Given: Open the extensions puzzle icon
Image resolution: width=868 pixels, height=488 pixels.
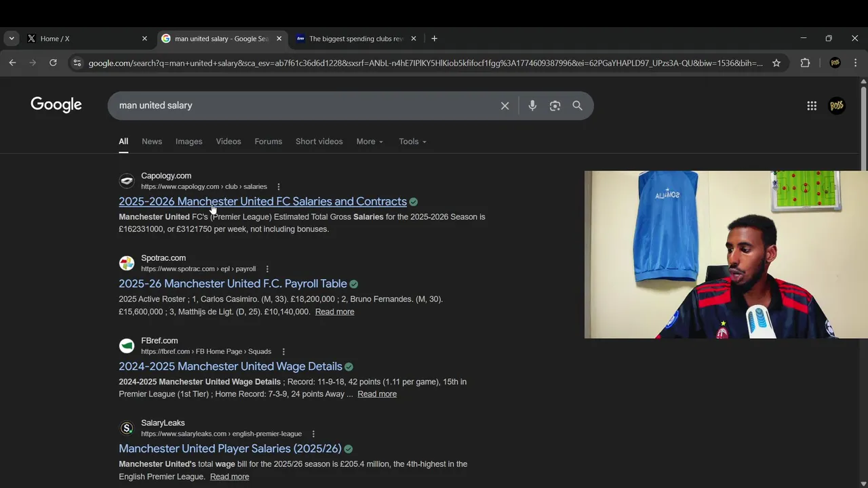Looking at the screenshot, I should (805, 63).
